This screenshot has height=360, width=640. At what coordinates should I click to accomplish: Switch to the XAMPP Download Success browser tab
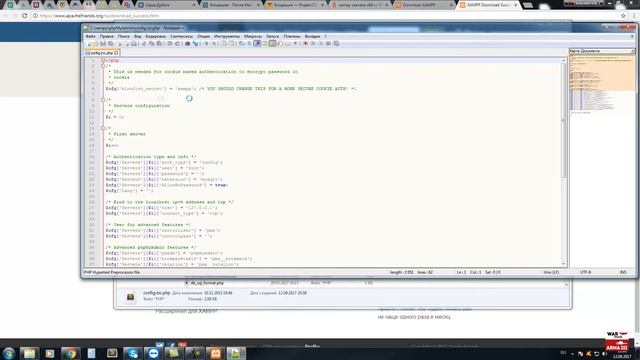click(x=489, y=5)
